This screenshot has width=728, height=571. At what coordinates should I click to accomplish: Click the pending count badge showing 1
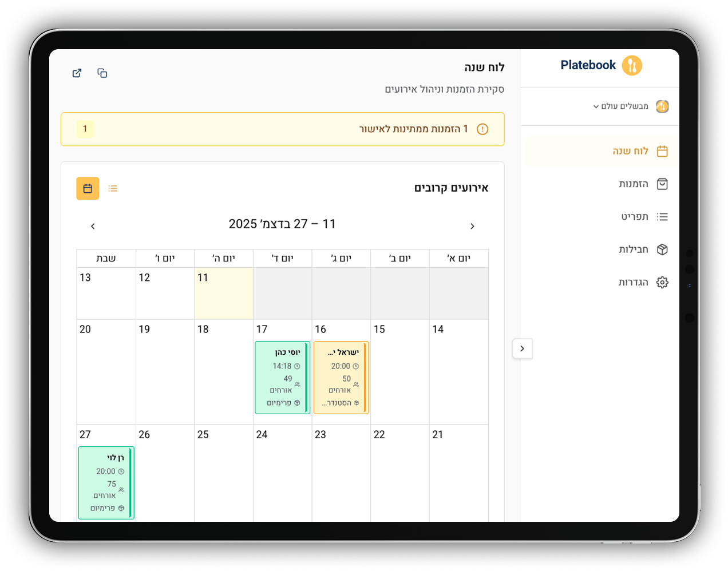pyautogui.click(x=85, y=129)
